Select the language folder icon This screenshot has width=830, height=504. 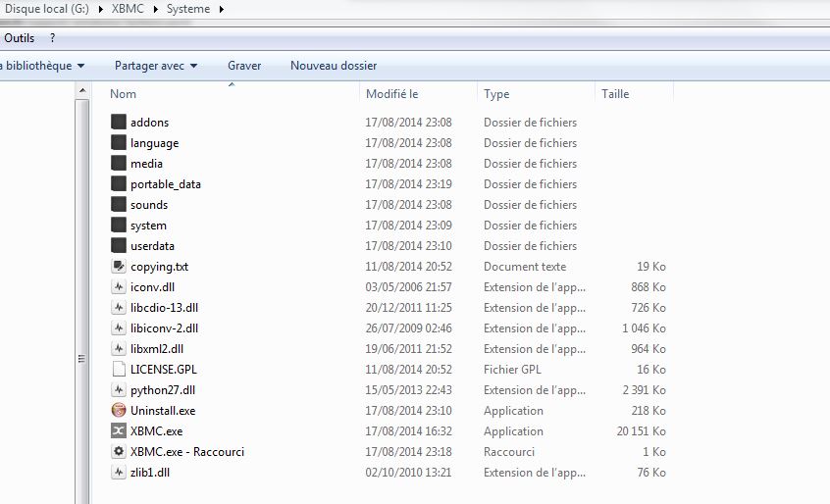[x=119, y=142]
